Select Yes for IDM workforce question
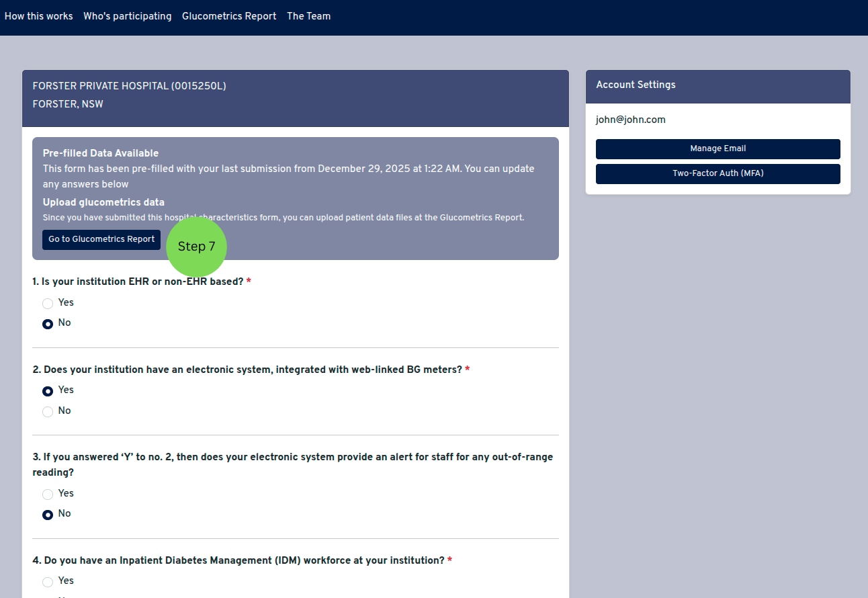The width and height of the screenshot is (868, 598). point(48,582)
